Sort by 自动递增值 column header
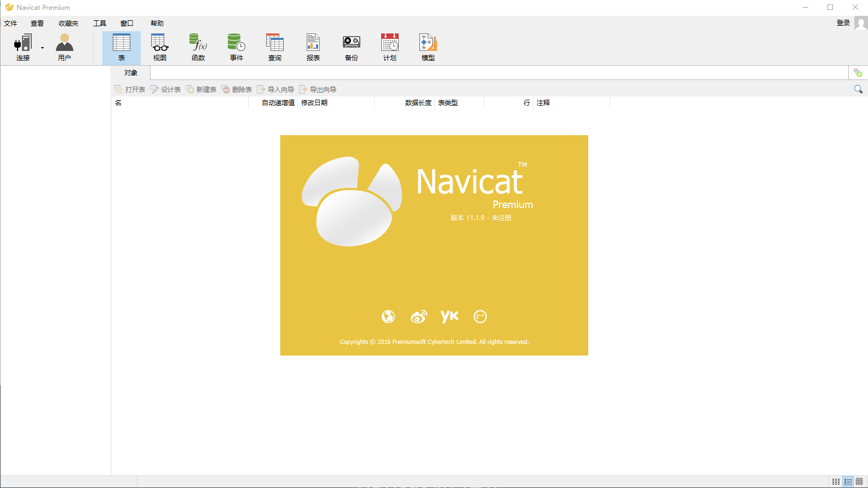Image resolution: width=868 pixels, height=488 pixels. 273,103
